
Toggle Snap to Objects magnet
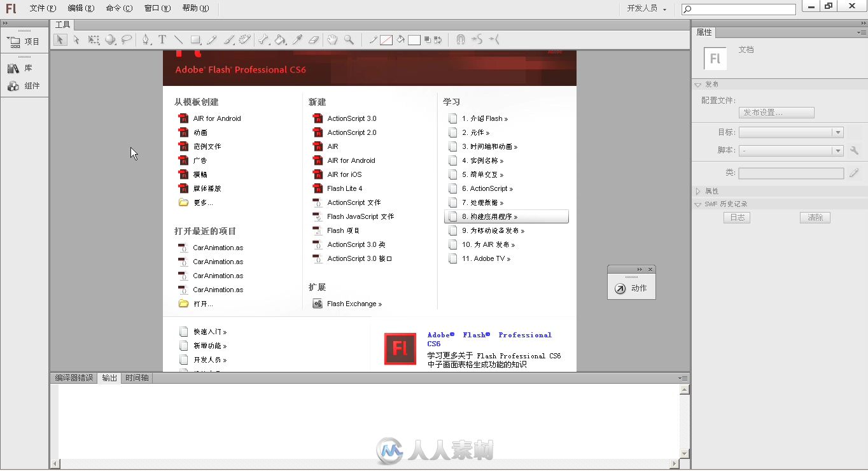pos(460,39)
